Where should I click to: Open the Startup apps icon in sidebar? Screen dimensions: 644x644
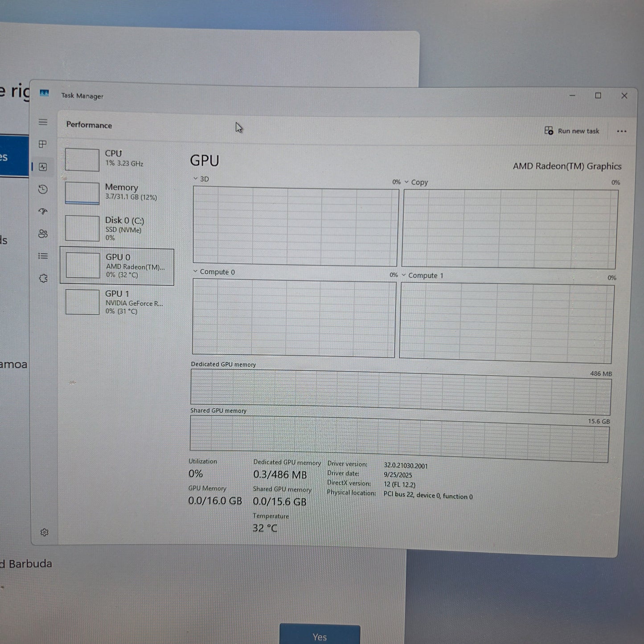(x=43, y=211)
